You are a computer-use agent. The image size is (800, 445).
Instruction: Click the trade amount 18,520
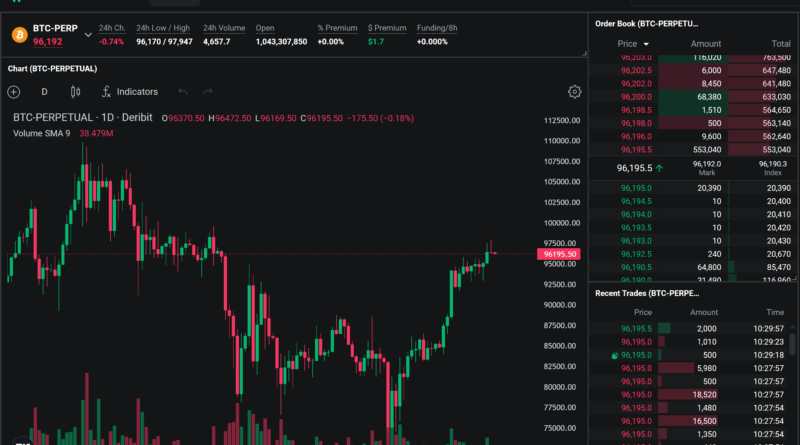click(704, 395)
